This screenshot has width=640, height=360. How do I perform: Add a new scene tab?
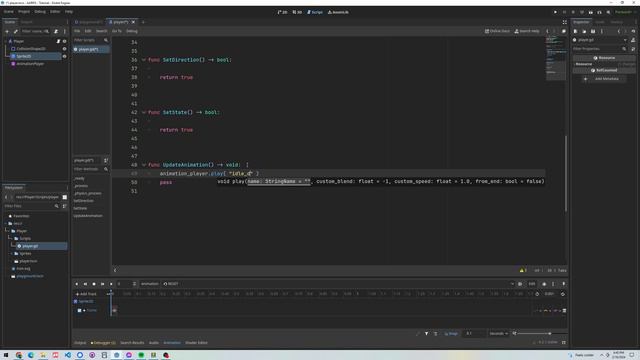(x=143, y=22)
